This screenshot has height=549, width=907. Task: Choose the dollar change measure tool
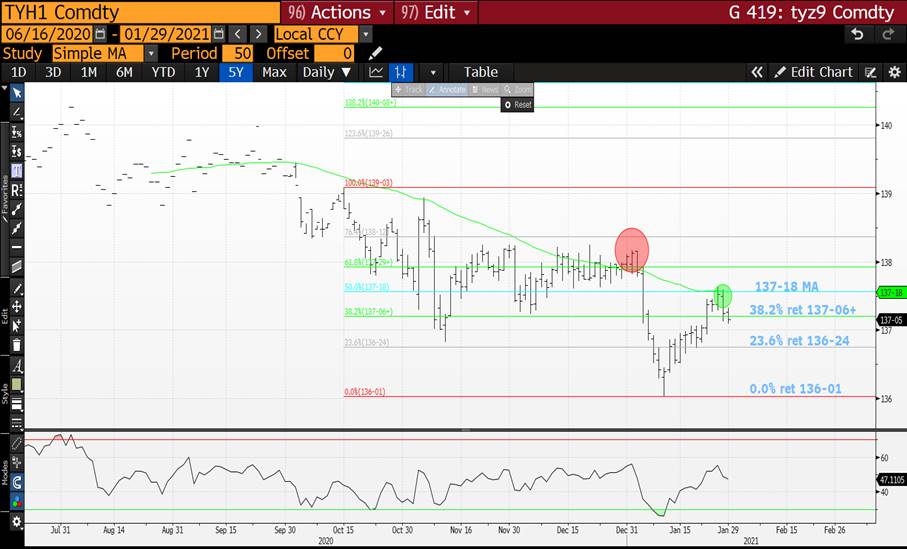pyautogui.click(x=17, y=151)
